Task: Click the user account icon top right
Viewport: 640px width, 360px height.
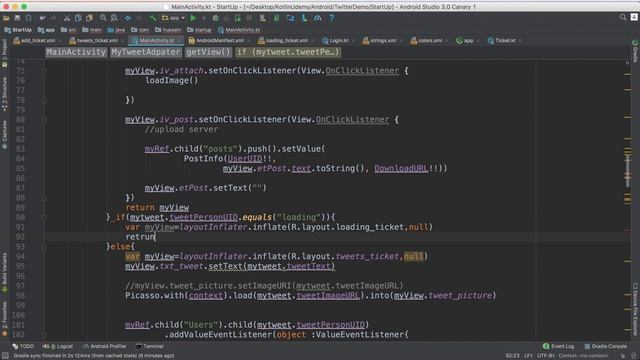Action: (634, 17)
